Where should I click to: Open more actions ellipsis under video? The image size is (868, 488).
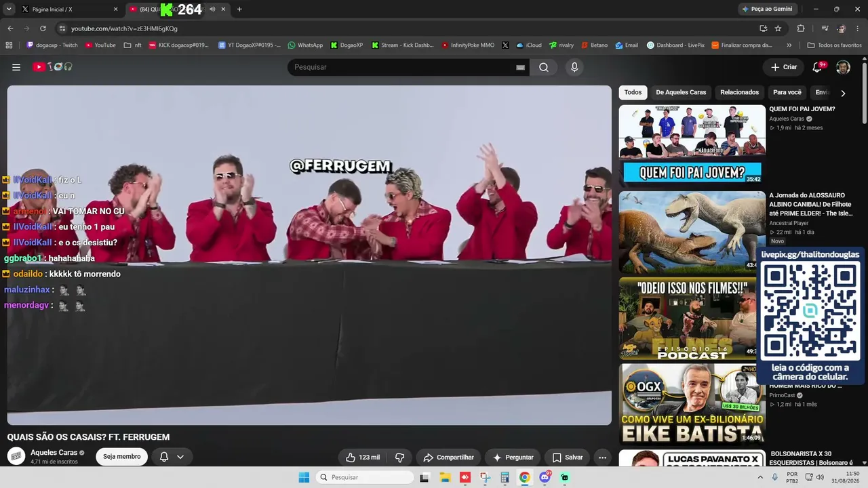[602, 457]
